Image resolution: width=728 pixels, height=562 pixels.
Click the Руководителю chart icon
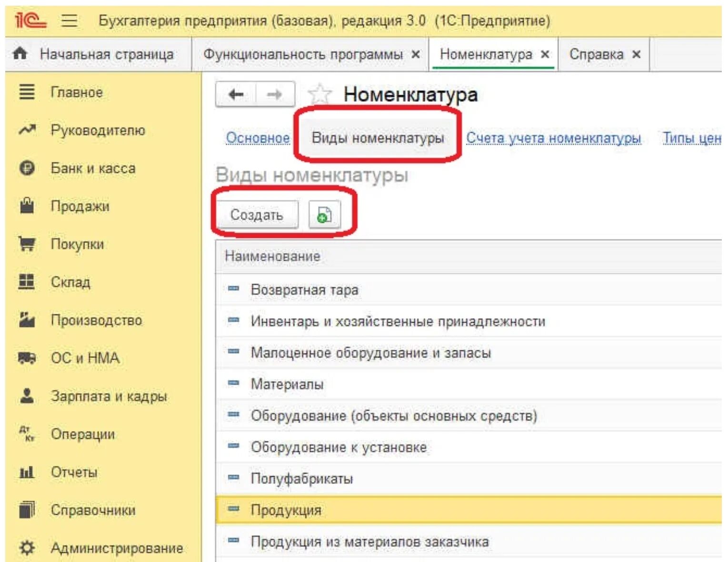coord(27,129)
